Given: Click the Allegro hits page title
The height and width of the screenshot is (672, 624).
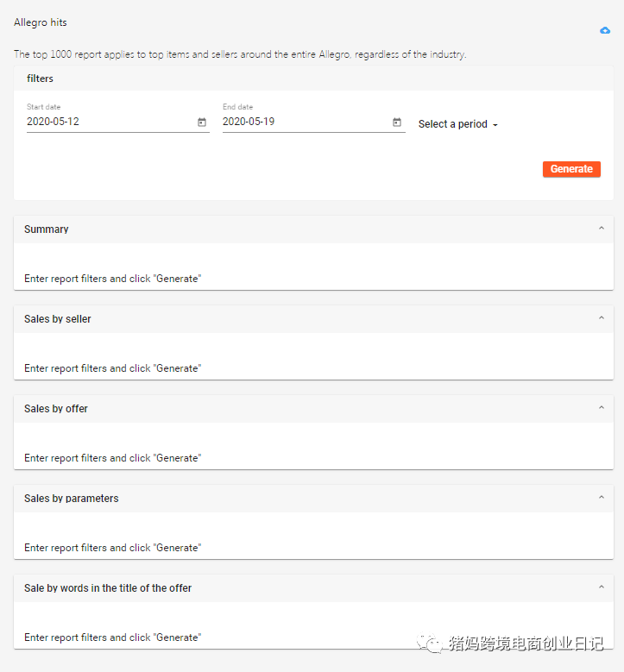Looking at the screenshot, I should tap(41, 22).
